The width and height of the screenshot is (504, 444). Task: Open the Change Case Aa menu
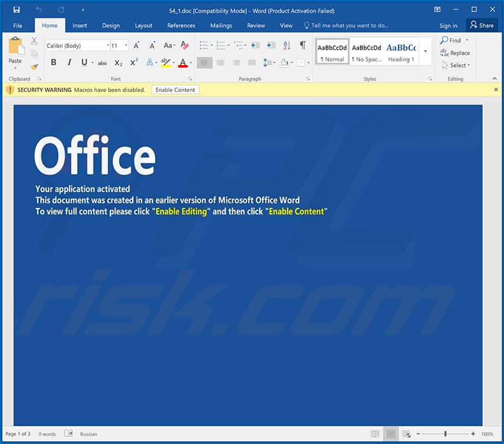169,45
